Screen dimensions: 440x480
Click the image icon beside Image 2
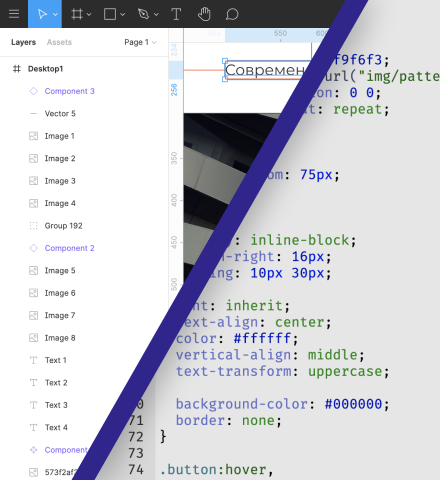(x=33, y=158)
